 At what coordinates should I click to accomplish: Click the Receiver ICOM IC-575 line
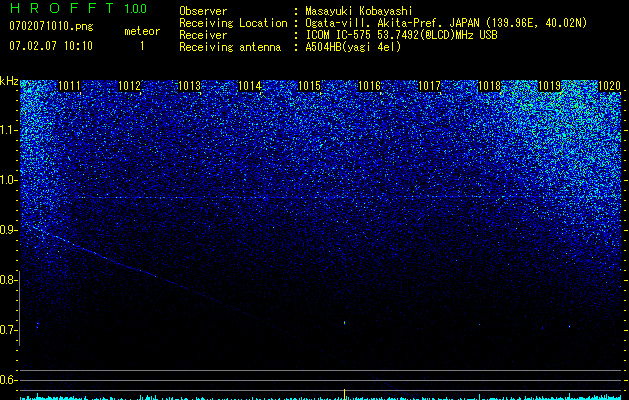[401, 35]
